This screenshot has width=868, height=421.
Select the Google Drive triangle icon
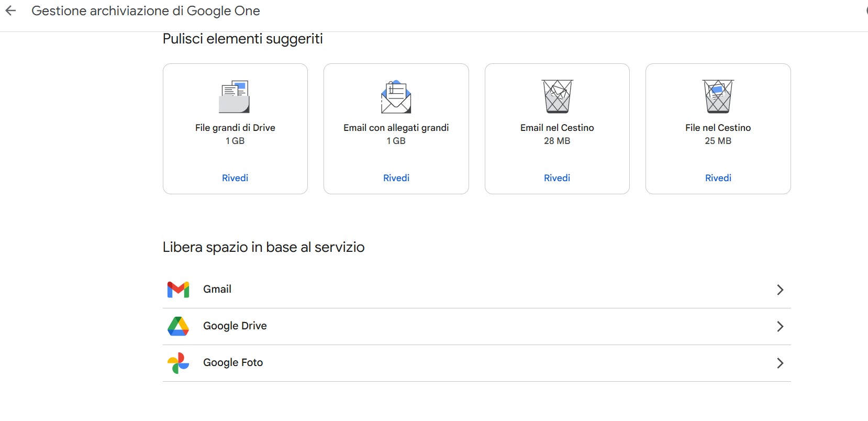179,326
